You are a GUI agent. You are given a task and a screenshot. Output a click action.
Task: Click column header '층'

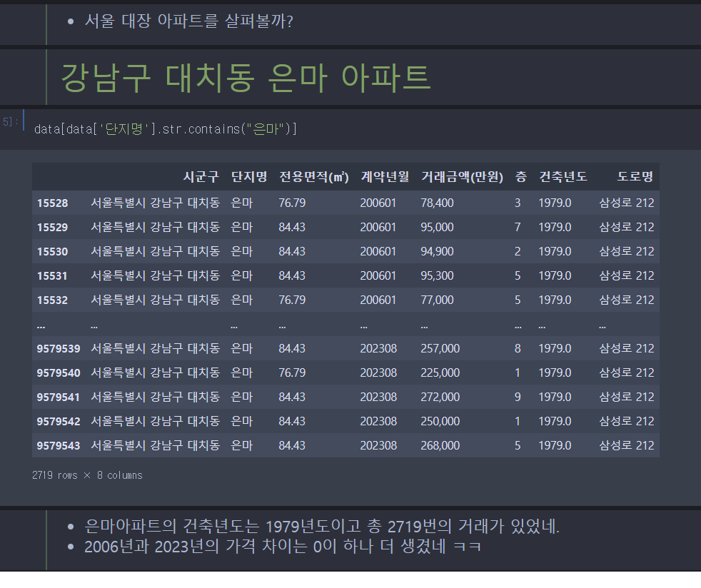521,177
